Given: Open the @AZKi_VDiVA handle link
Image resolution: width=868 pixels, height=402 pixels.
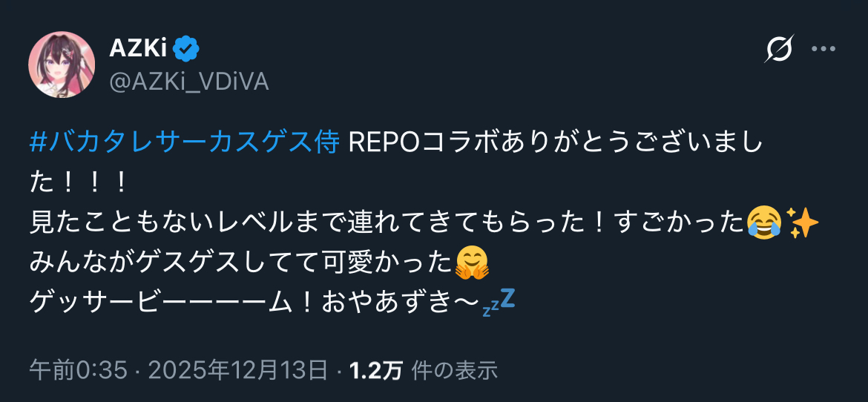Looking at the screenshot, I should 188,82.
